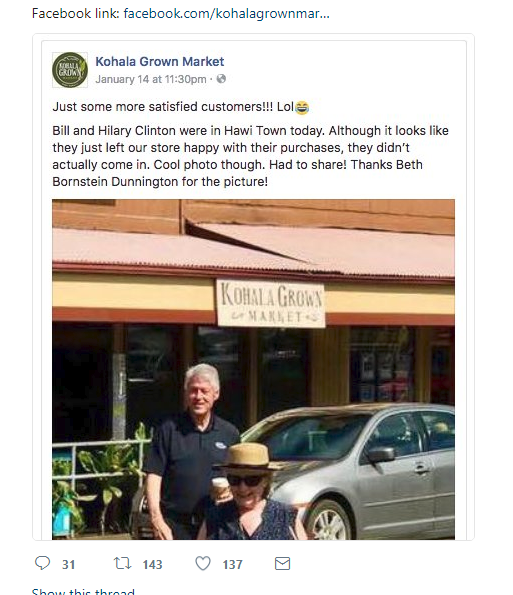Viewport: 513px width, 595px height.
Task: Click the reply count 31
Action: click(x=69, y=564)
